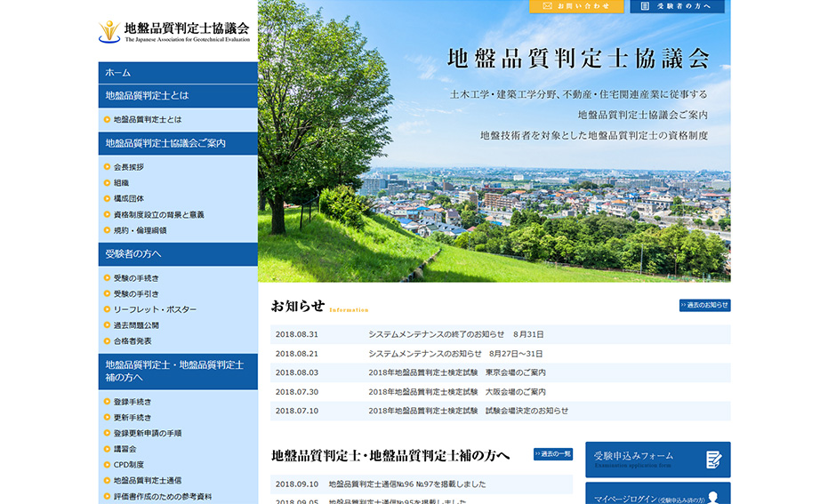Click the document icon in 受験者の方へ top button
The image size is (836, 504).
(645, 6)
